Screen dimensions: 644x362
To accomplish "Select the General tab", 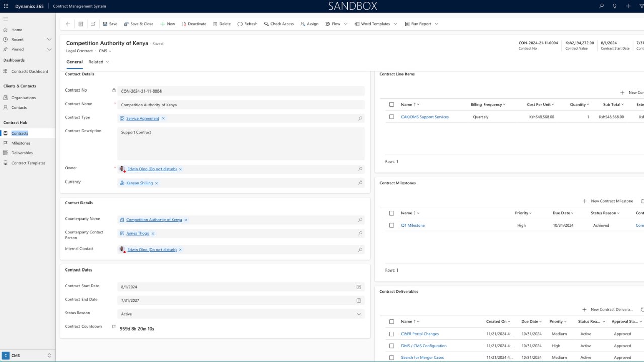I will click(x=74, y=62).
